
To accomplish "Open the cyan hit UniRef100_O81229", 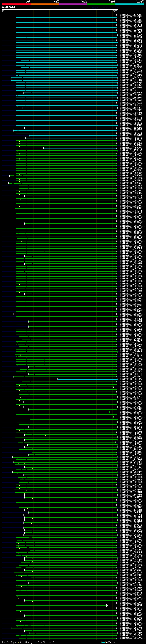I will [131, 379].
